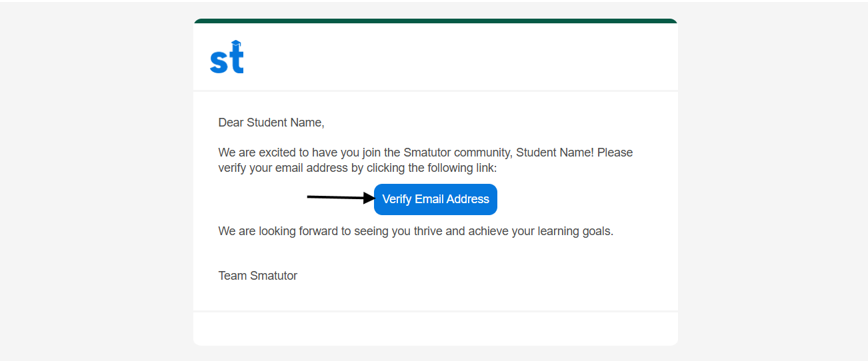The height and width of the screenshot is (361, 868).
Task: Select the "Team Smatutor" signature
Action: pyautogui.click(x=257, y=276)
